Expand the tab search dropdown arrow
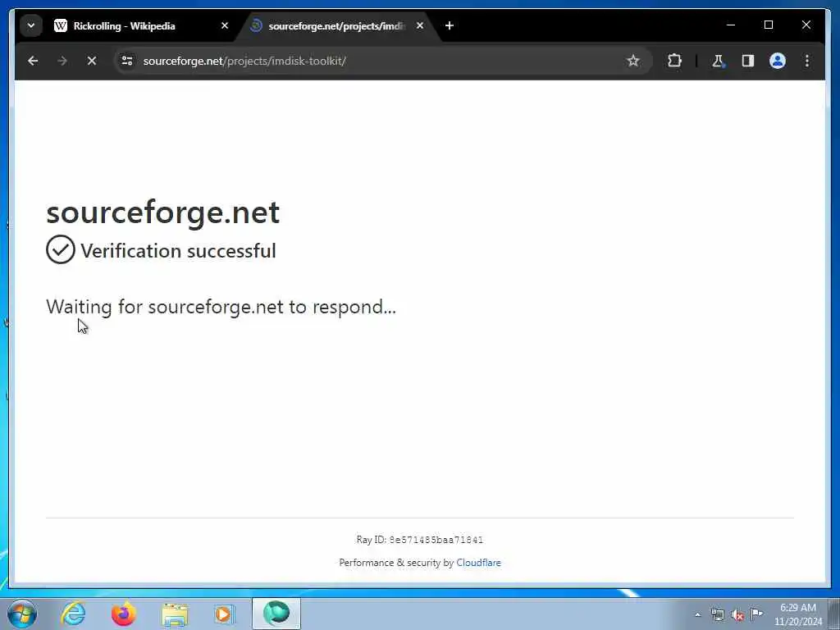 point(31,25)
